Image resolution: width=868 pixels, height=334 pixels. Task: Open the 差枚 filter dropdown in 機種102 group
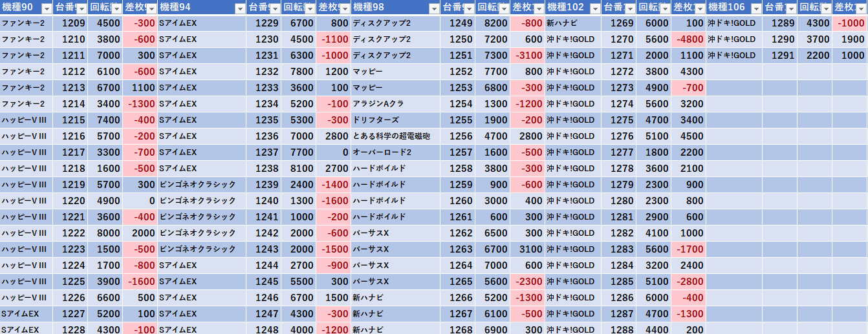[x=700, y=8]
